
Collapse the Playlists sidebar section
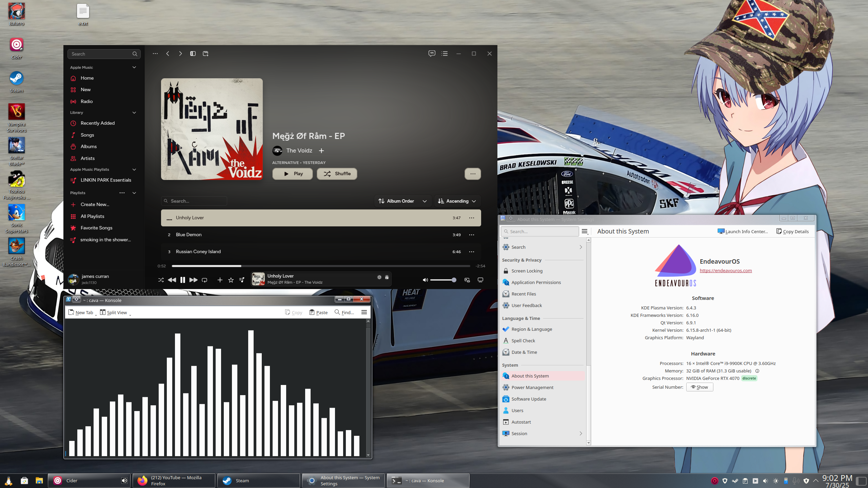tap(134, 193)
